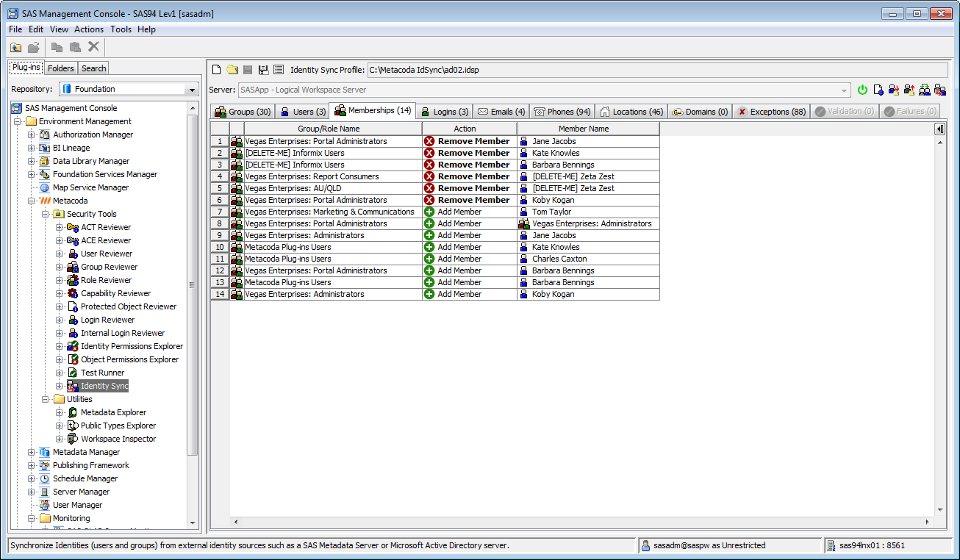Collapse the Metacoda node
The width and height of the screenshot is (960, 560).
point(31,201)
